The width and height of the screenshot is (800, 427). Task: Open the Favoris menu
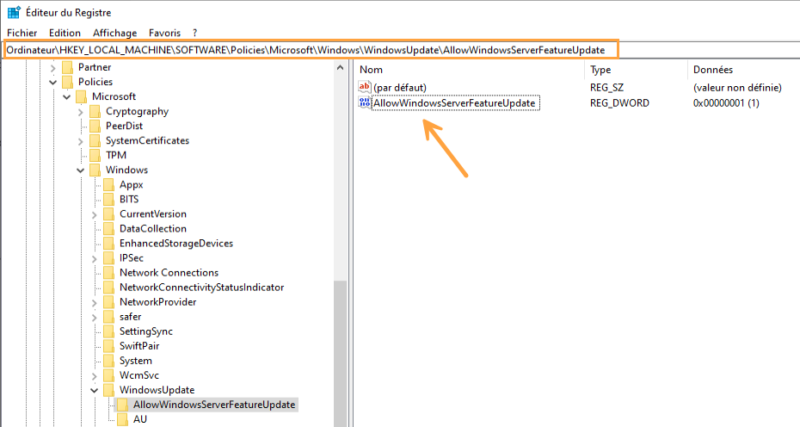pos(164,33)
